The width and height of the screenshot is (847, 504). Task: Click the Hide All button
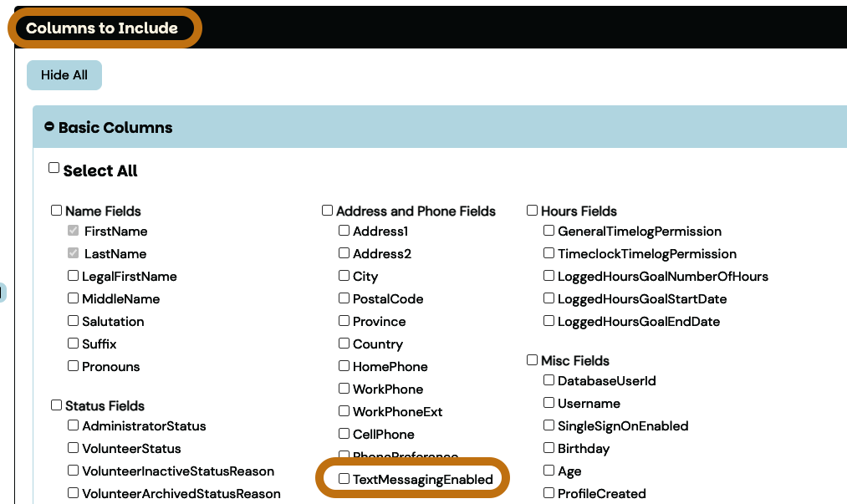coord(64,75)
